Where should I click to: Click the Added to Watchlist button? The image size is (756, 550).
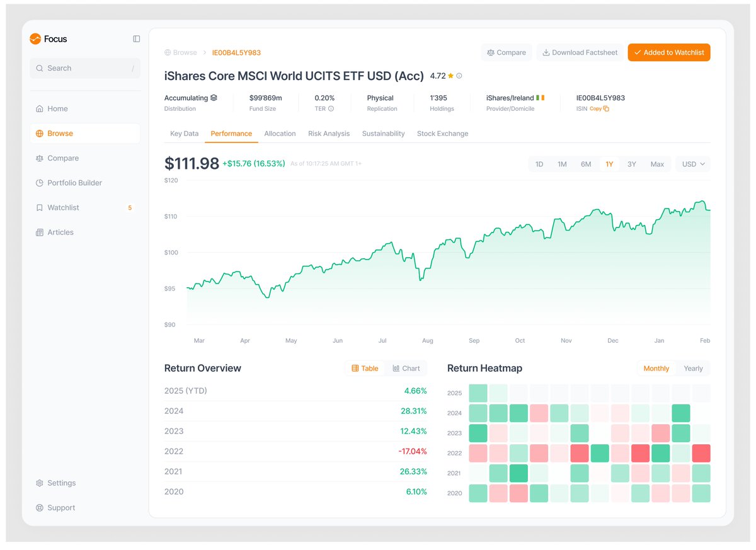(668, 52)
